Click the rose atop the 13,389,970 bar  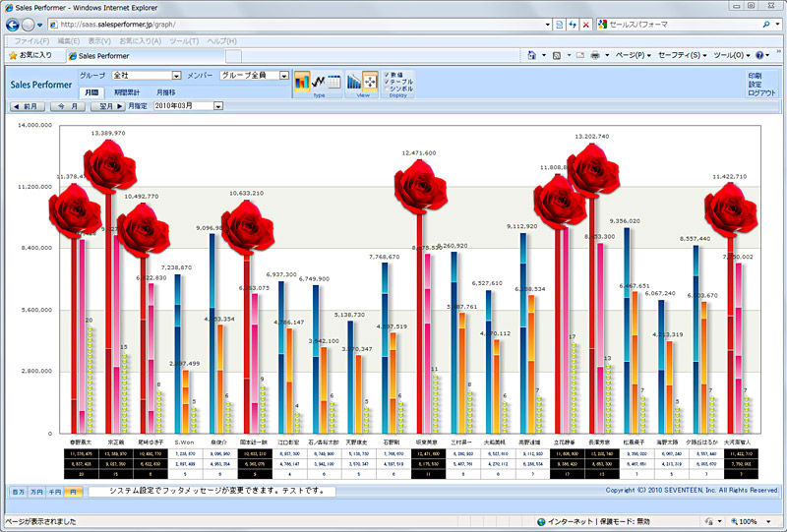click(x=109, y=166)
